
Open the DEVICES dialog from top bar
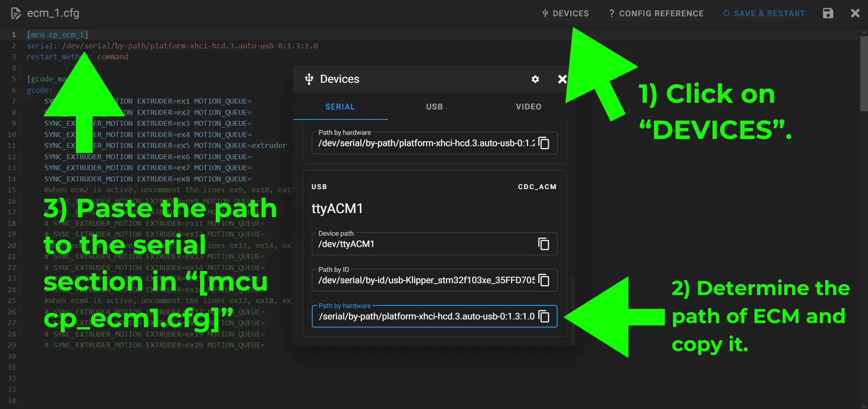565,14
